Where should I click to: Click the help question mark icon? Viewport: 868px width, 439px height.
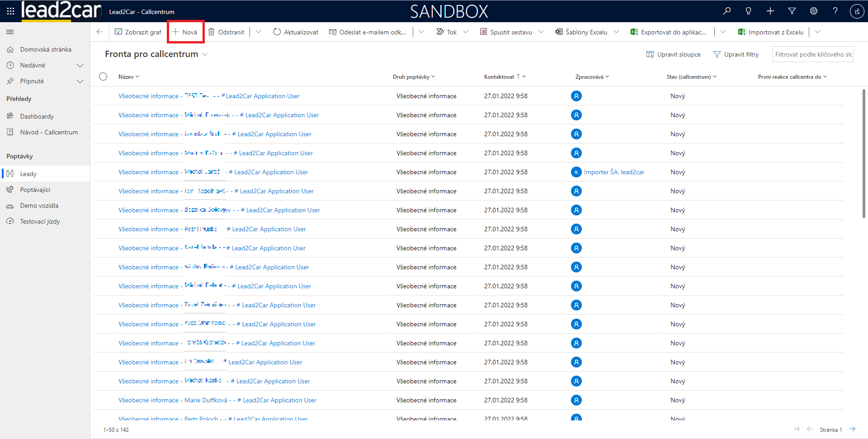[x=835, y=11]
